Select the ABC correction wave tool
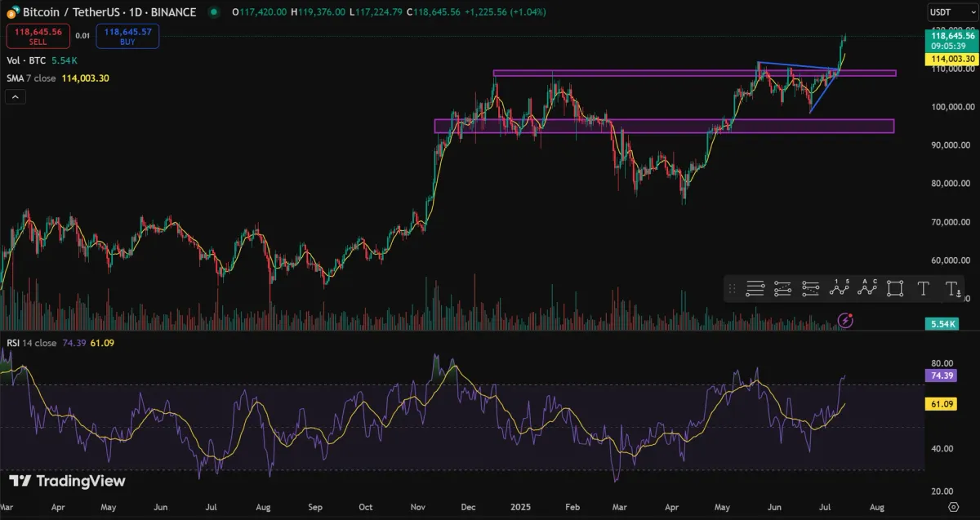 (866, 288)
